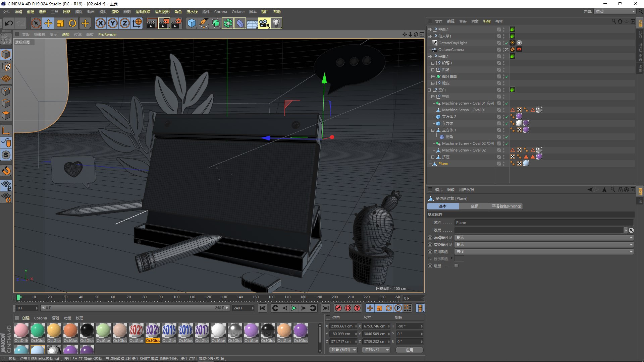Select the Scale tool
Viewport: 644px width, 362px height.
[60, 23]
